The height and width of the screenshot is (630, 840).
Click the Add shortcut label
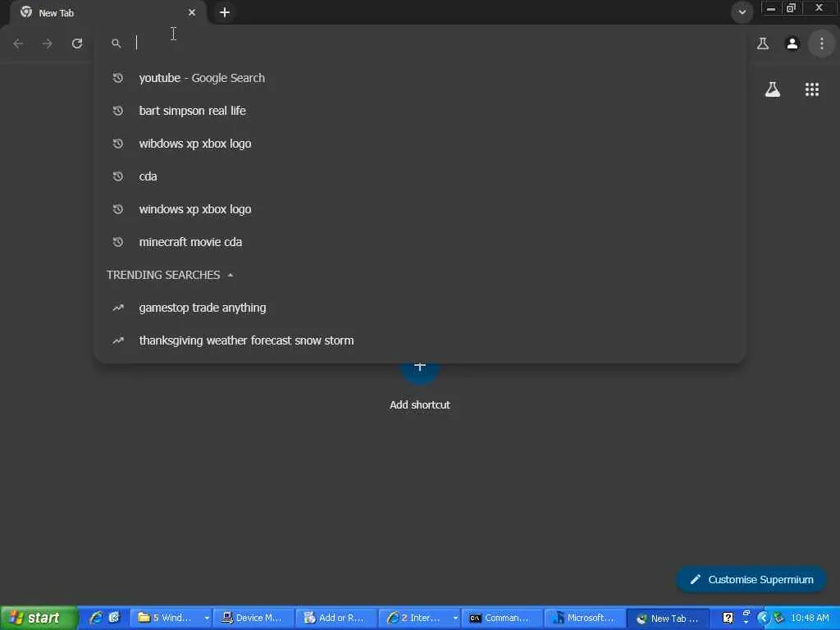420,405
